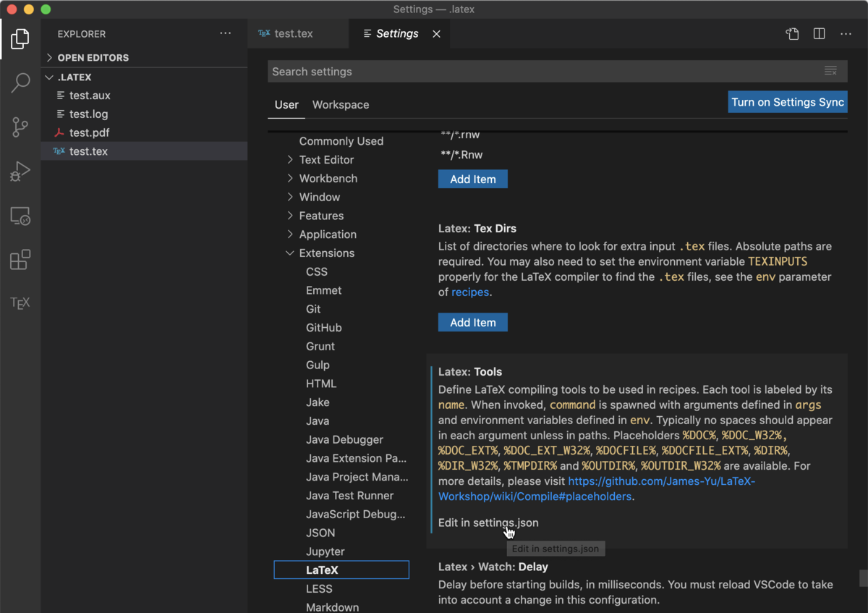Close the Settings tab
The image size is (868, 613).
tap(436, 34)
